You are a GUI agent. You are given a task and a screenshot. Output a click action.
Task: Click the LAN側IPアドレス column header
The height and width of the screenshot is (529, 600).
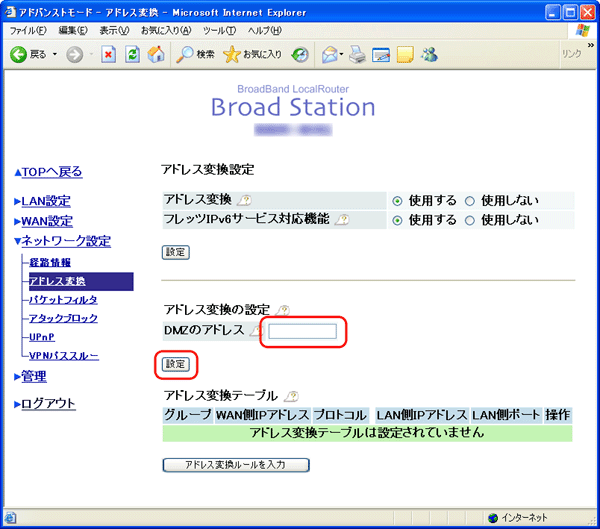tap(422, 415)
